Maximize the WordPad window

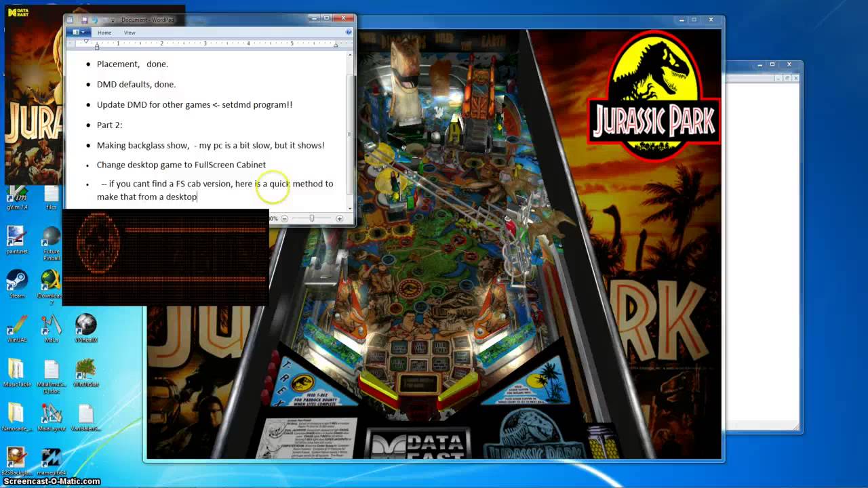(x=326, y=18)
